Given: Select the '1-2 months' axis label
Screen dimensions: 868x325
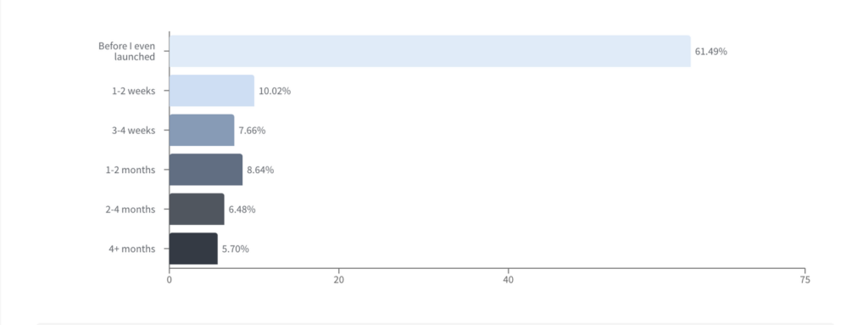Looking at the screenshot, I should (131, 171).
